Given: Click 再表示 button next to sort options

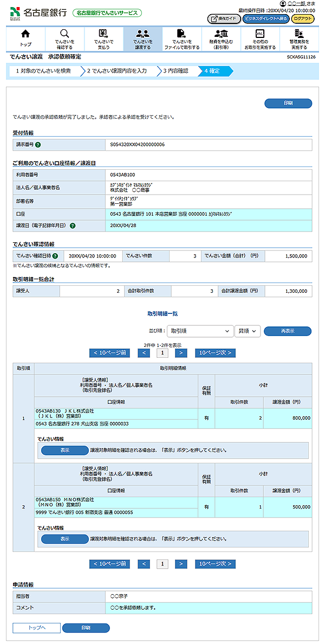Looking at the screenshot, I should (287, 331).
